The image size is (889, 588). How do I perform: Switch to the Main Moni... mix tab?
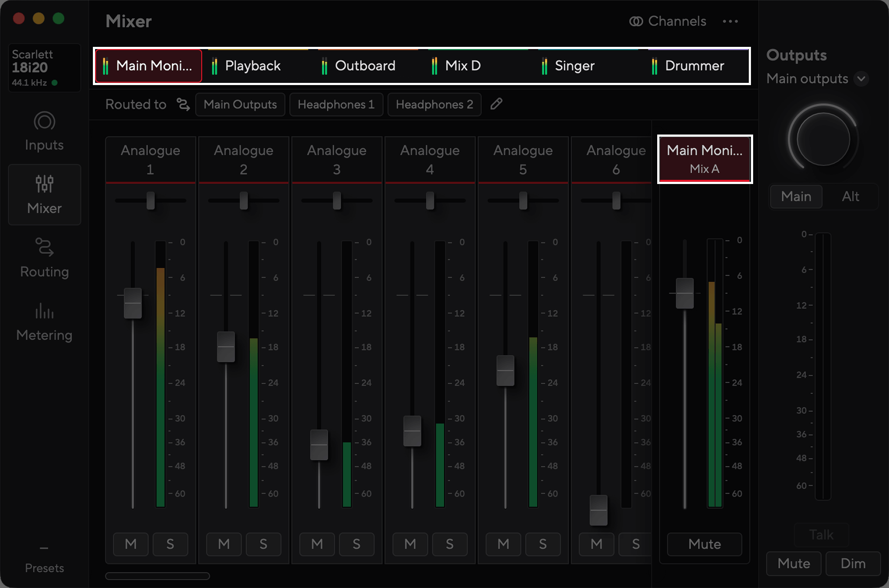(x=148, y=66)
